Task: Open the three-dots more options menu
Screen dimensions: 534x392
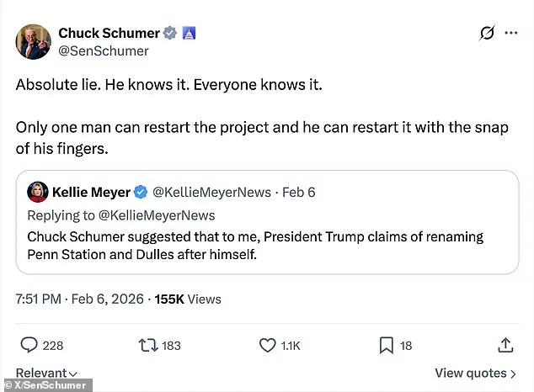Action: 511,34
